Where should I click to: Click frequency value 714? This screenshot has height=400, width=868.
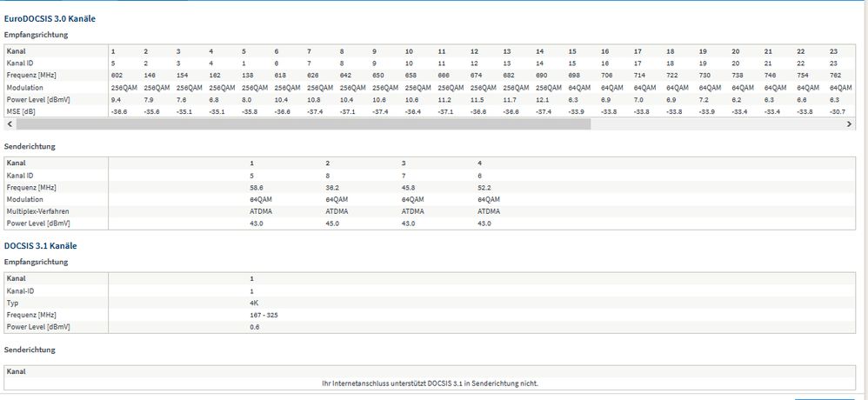(640, 76)
